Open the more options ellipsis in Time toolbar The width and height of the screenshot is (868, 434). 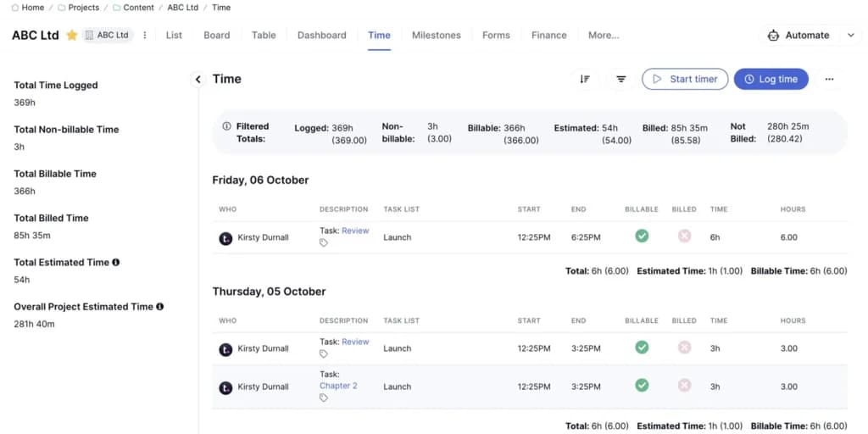point(829,79)
